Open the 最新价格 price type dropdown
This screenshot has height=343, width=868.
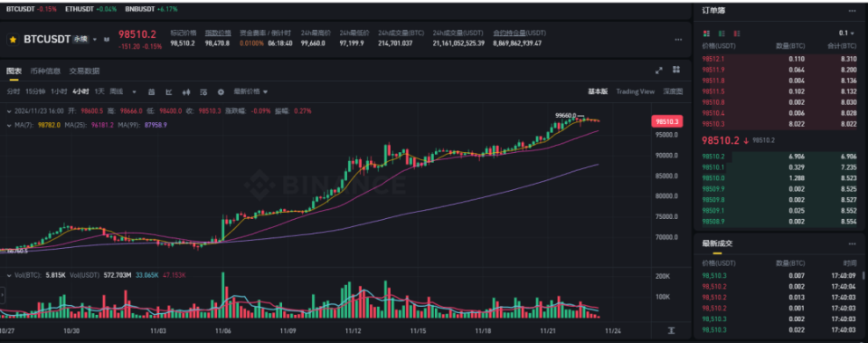point(250,91)
